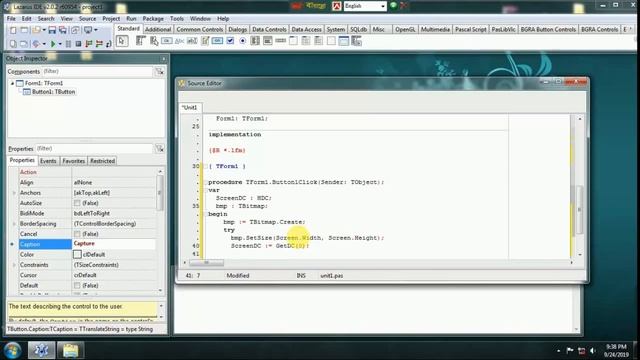Open the Source menu
The height and width of the screenshot is (360, 640).
87,19
